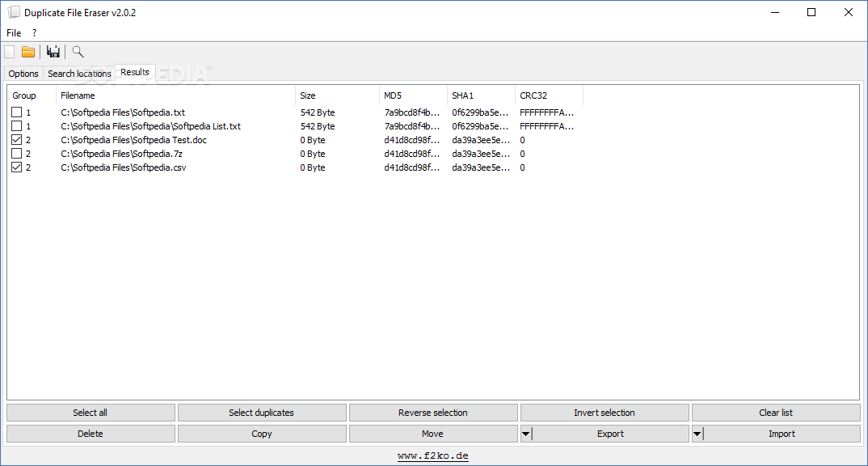Click the Export button
The image size is (868, 466).
(x=610, y=434)
